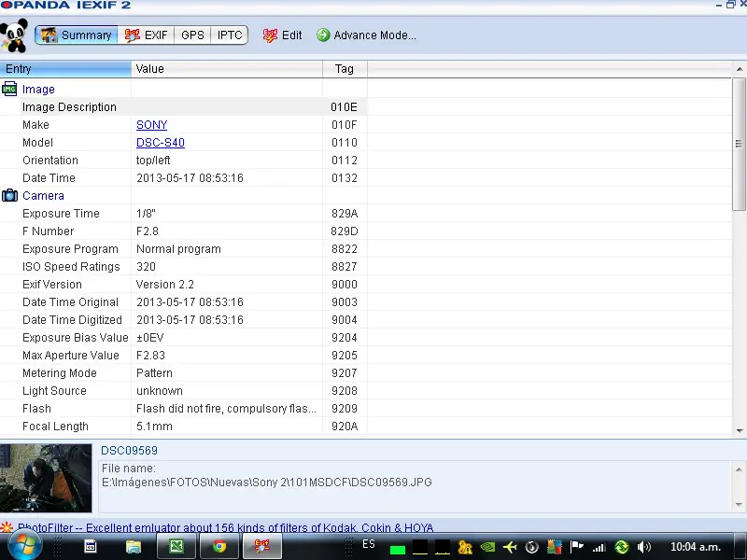The height and width of the screenshot is (560, 747).
Task: Click the main list scroll up arrow
Action: [x=740, y=69]
